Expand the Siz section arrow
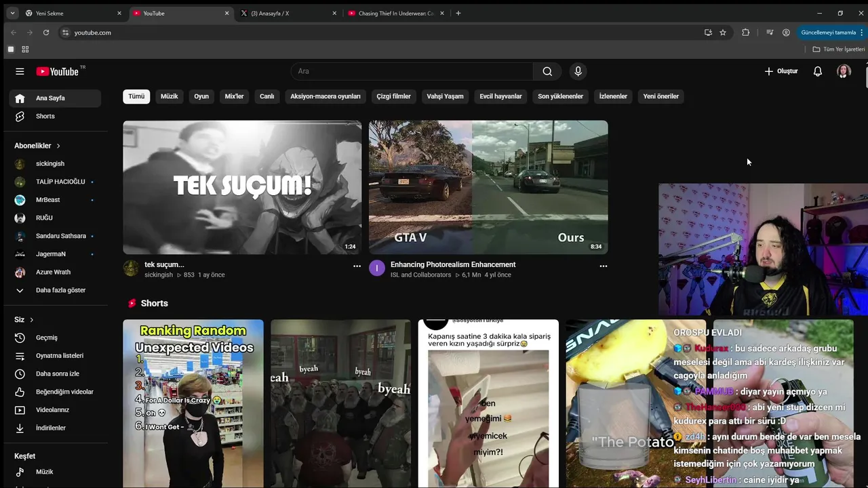Image resolution: width=868 pixels, height=488 pixels. [31, 320]
